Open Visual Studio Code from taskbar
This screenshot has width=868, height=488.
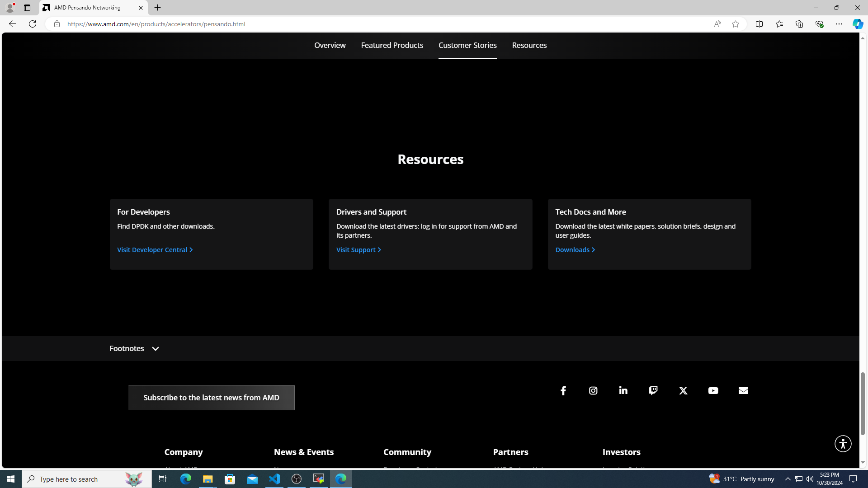(274, 479)
